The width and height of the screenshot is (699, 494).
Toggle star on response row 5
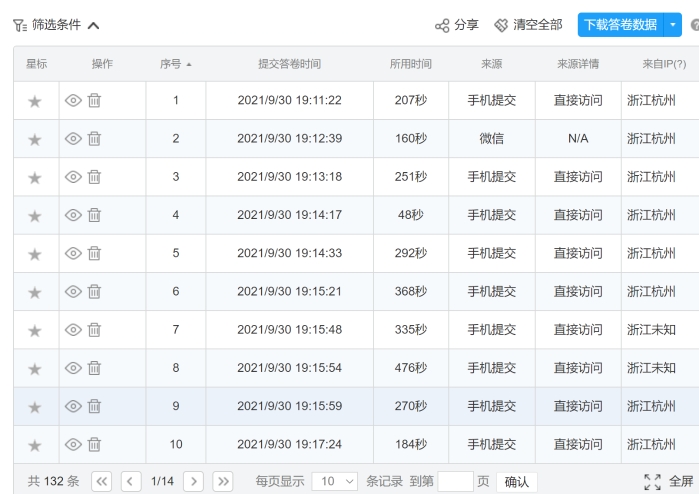point(35,254)
